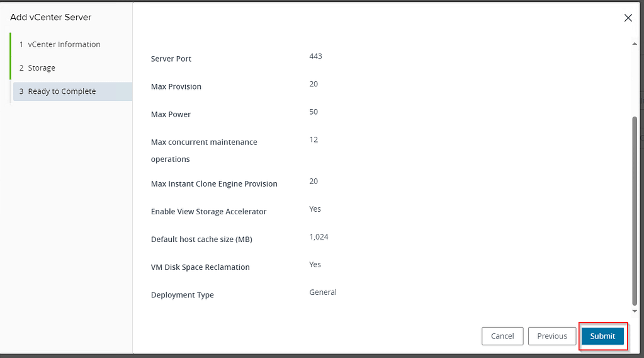This screenshot has height=358, width=644.
Task: Close the Add vCenter Server dialog
Action: (628, 18)
